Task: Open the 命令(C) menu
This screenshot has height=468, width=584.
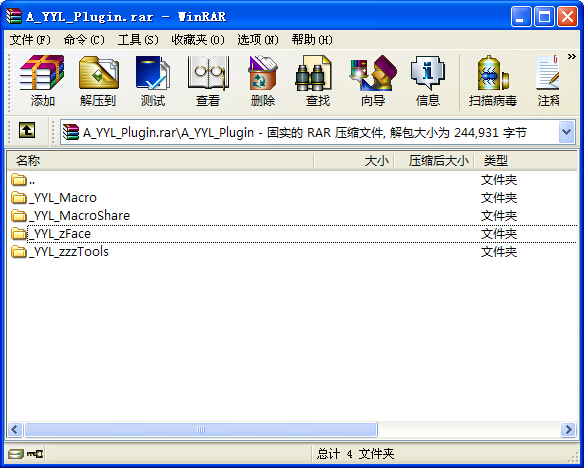Action: (x=84, y=39)
